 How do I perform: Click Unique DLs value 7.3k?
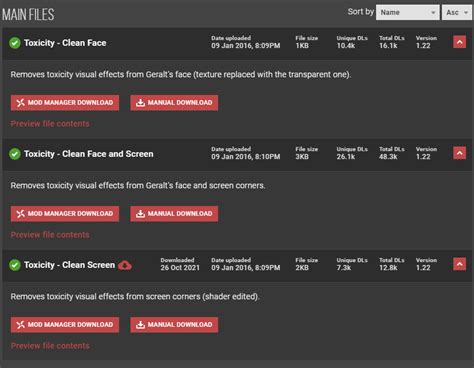[344, 268]
